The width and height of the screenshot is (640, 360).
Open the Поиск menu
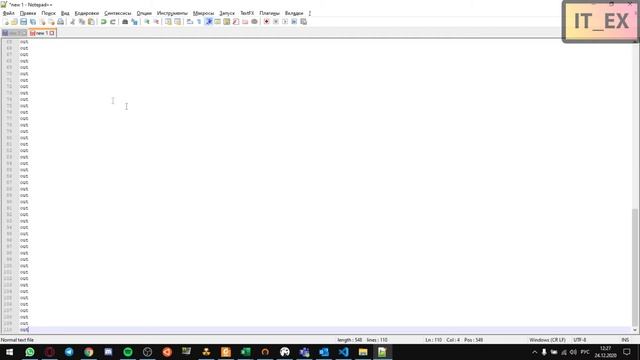pos(49,13)
